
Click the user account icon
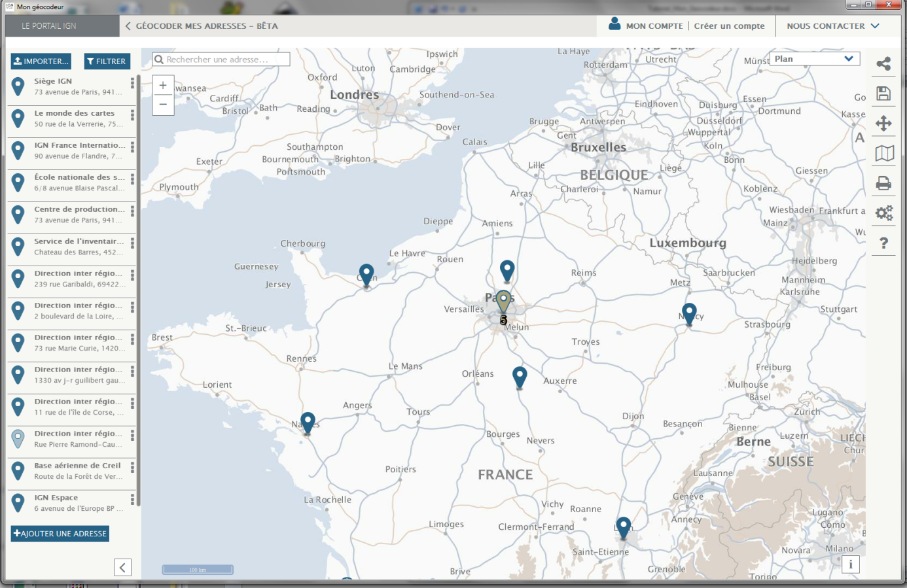614,24
